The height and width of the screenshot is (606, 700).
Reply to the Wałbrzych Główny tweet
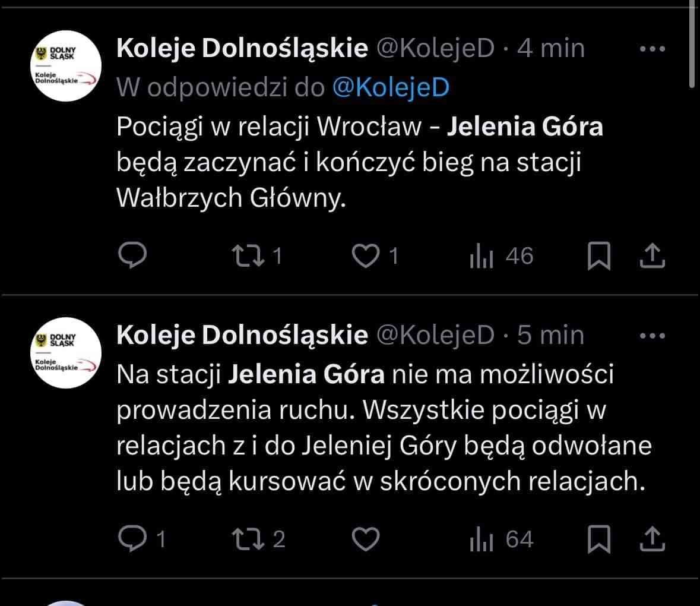point(133,255)
